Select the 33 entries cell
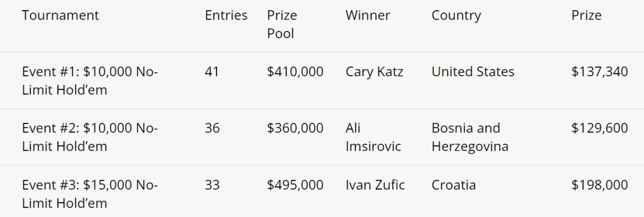The width and height of the screenshot is (644, 217). coord(212,185)
